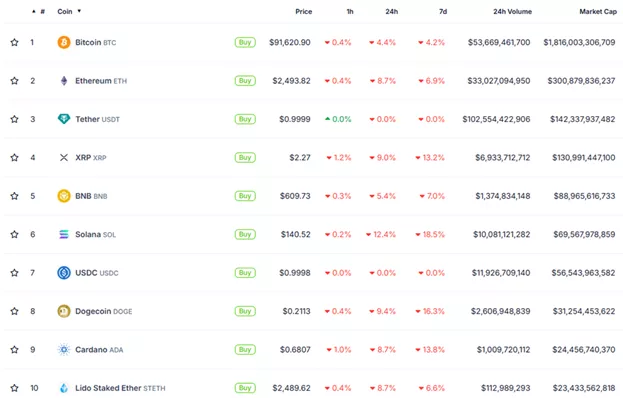Favorite Bitcoin with the star toggle
623x398 pixels.
(x=14, y=42)
